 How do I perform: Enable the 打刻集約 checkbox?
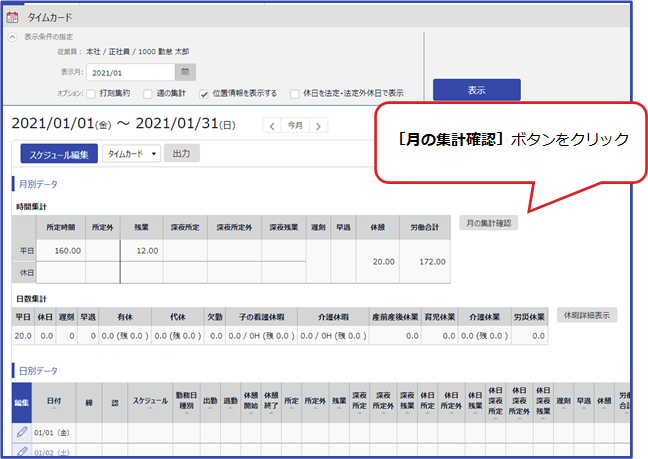(x=92, y=93)
